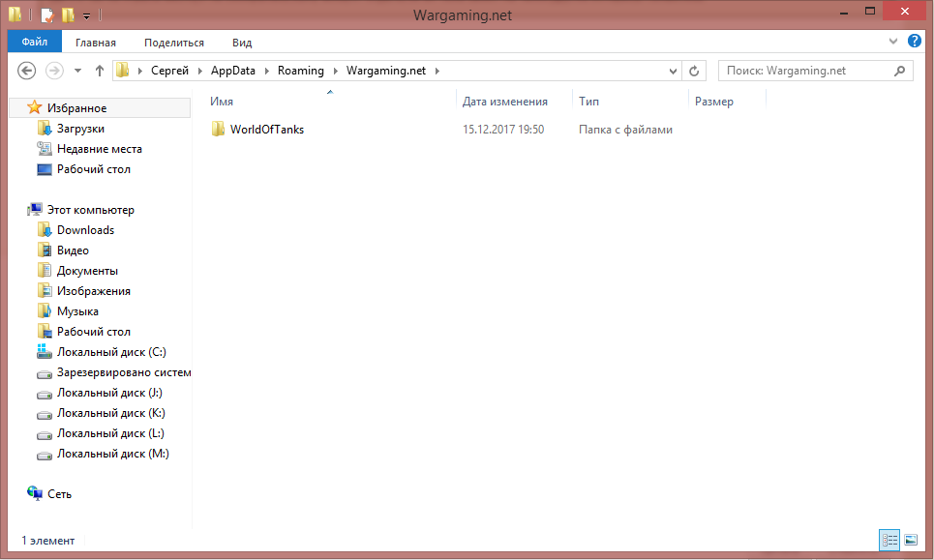This screenshot has height=560, width=934.
Task: Open address bar history dropdown
Action: 673,71
